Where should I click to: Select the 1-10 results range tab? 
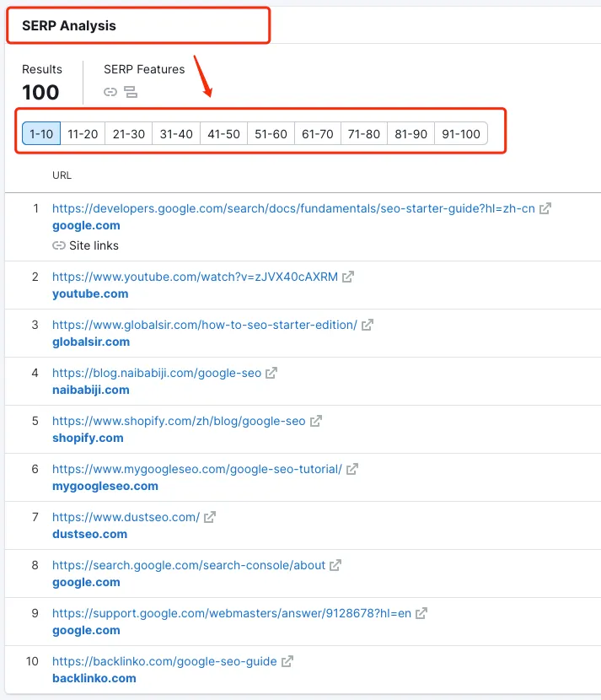41,133
